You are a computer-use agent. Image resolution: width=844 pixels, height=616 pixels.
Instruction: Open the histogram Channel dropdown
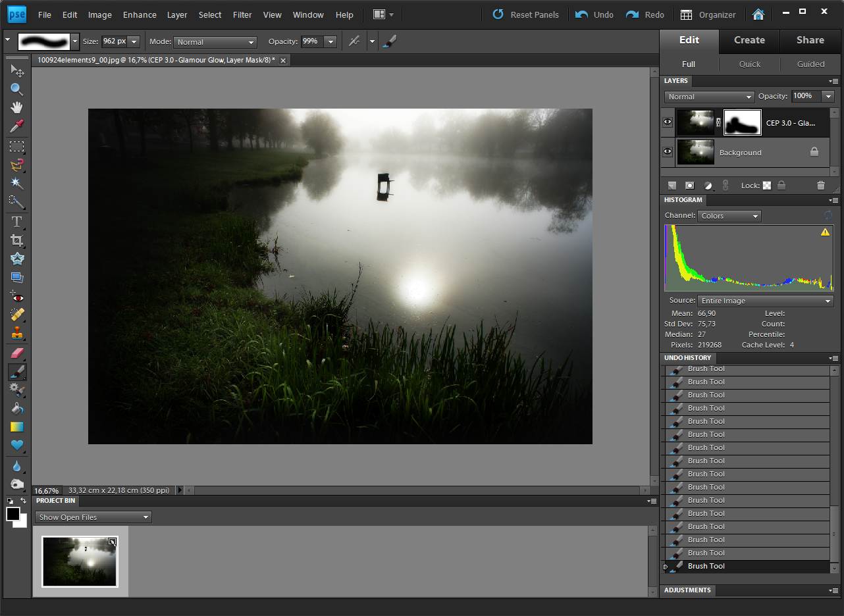pyautogui.click(x=729, y=216)
